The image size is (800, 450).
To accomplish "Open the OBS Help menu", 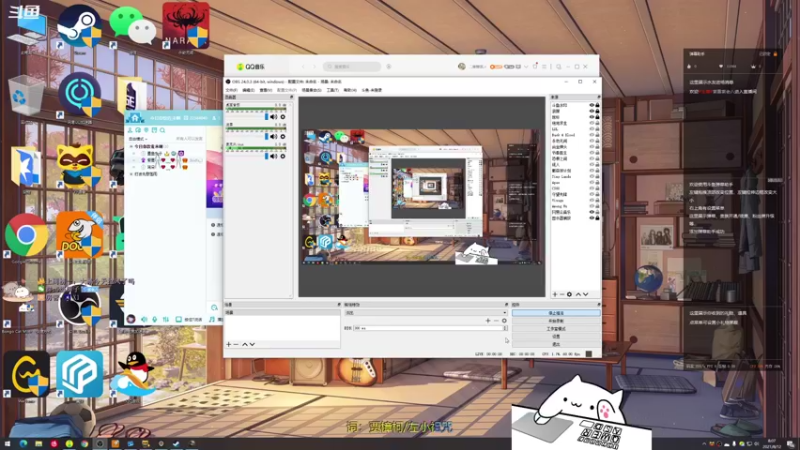I will 349,90.
